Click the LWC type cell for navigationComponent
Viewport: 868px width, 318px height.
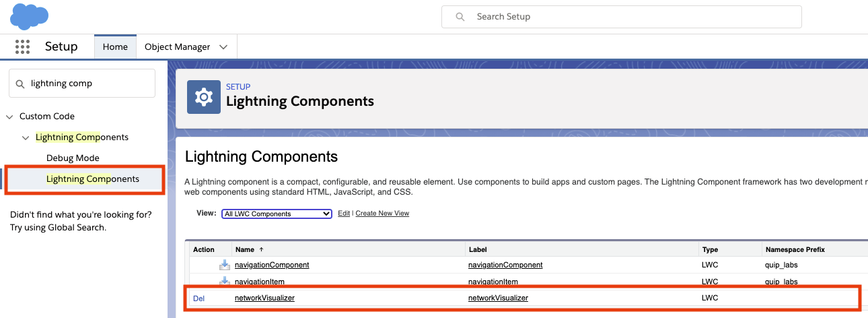pyautogui.click(x=710, y=265)
